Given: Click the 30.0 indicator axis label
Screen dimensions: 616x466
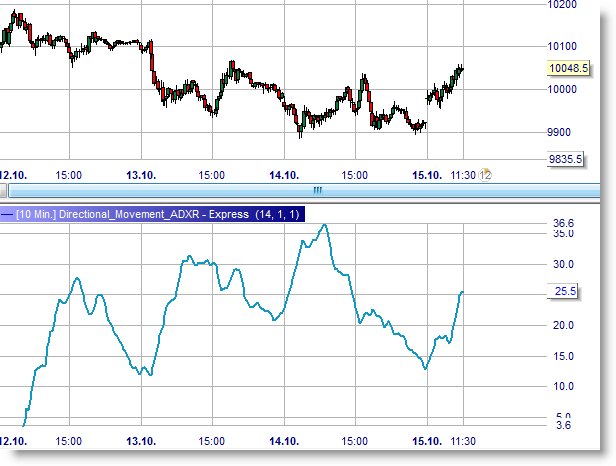Looking at the screenshot, I should tap(563, 264).
